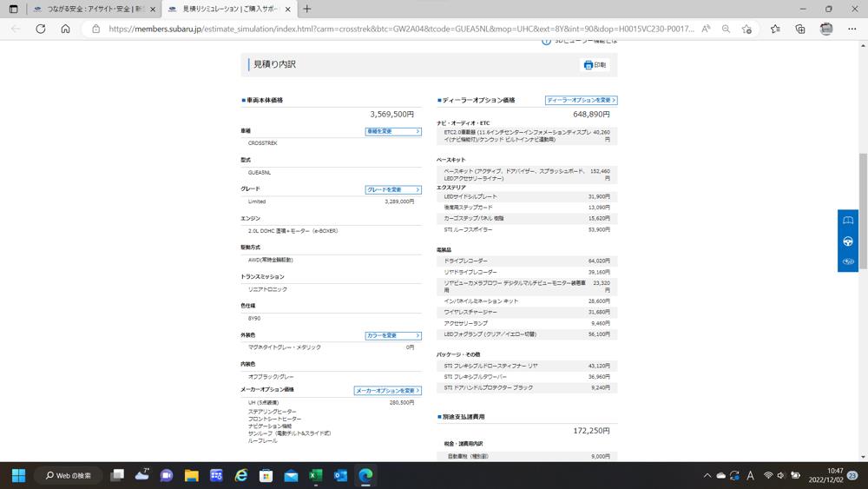Screen dimensions: 868x489
Task: Click the オフブラック/グレー interior color
Action: [x=271, y=377]
